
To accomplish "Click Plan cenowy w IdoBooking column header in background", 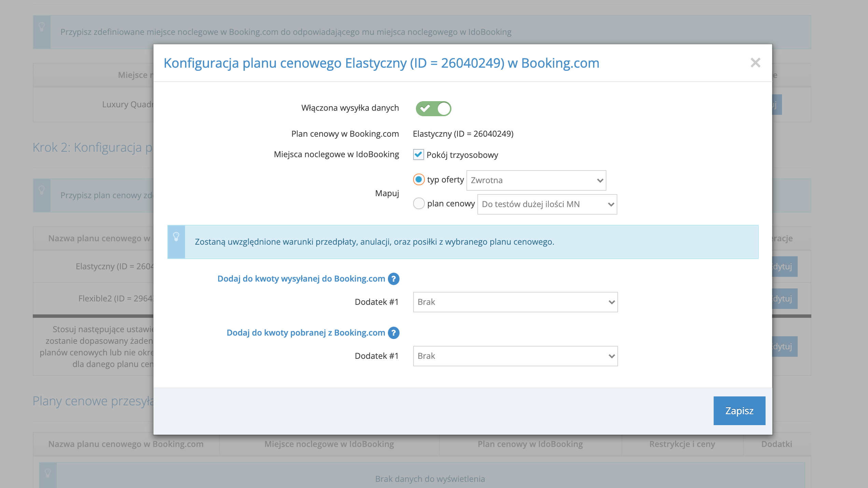I will pos(530,444).
